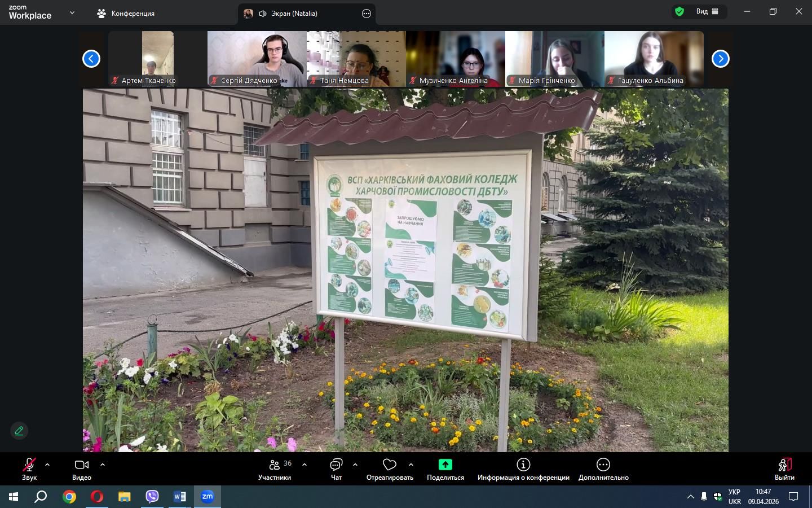Switch to the Конференция tab
This screenshot has height=508, width=812.
126,13
